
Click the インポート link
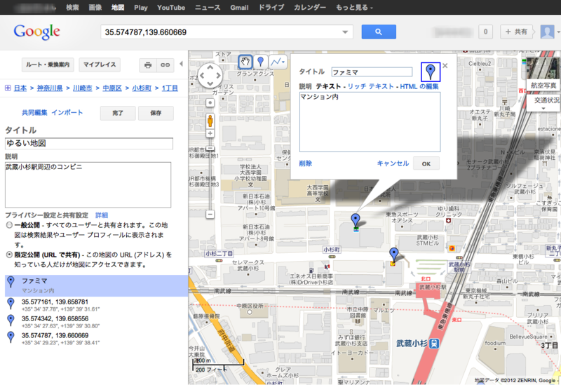(67, 113)
